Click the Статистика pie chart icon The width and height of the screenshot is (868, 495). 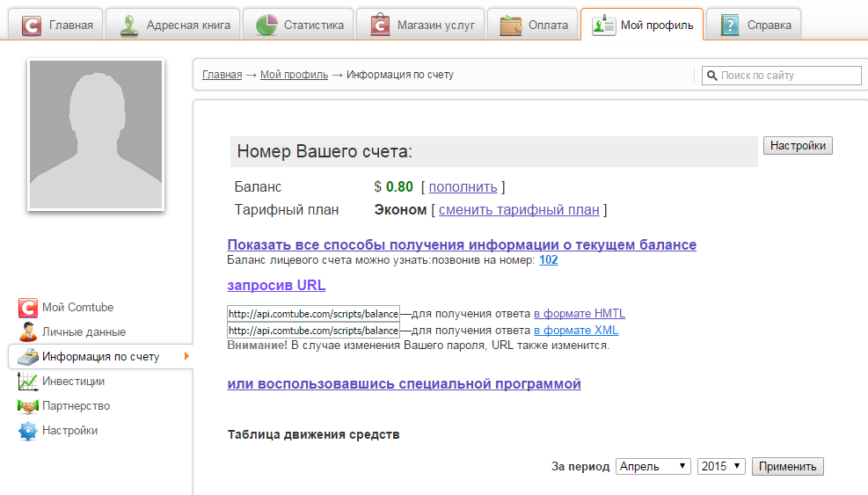point(266,25)
